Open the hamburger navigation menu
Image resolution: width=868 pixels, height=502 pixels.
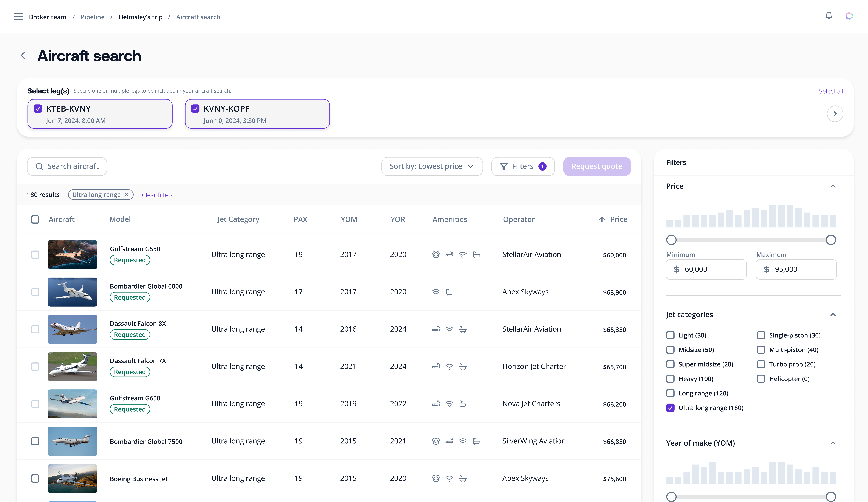[19, 17]
